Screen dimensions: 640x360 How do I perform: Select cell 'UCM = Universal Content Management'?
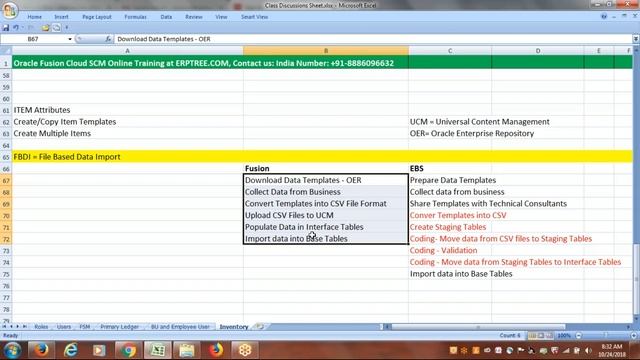click(x=450, y=122)
